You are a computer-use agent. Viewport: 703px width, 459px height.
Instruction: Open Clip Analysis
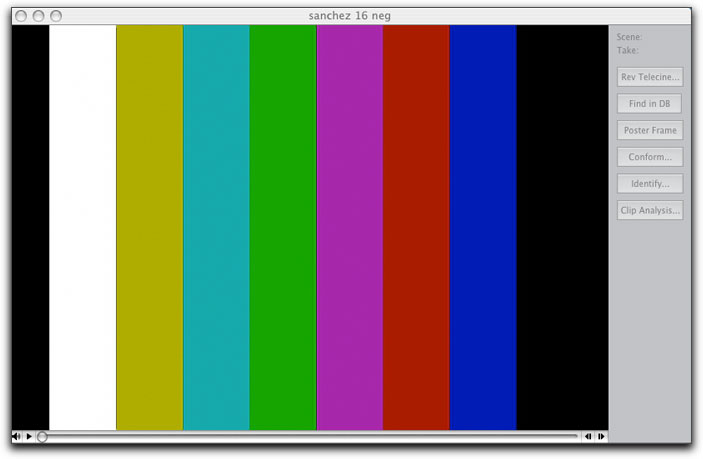(x=650, y=210)
